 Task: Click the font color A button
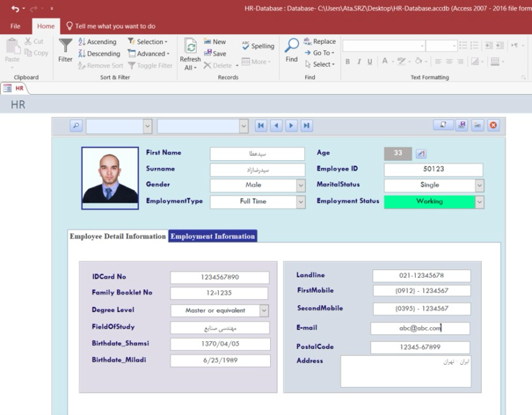coord(385,61)
